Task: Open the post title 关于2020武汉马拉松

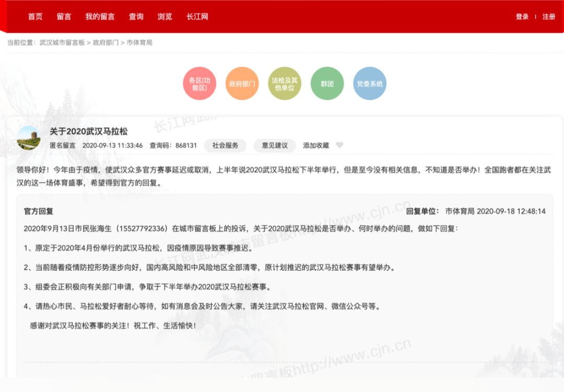Action: tap(90, 132)
